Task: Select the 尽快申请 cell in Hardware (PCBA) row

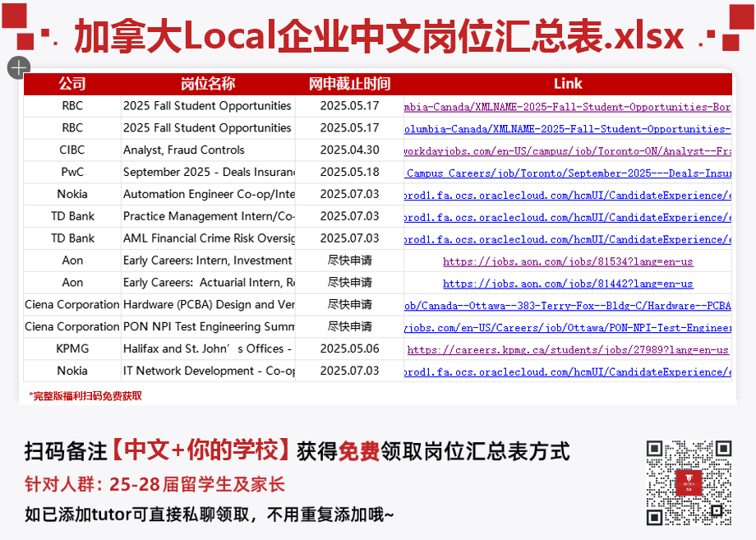Action: coord(349,305)
